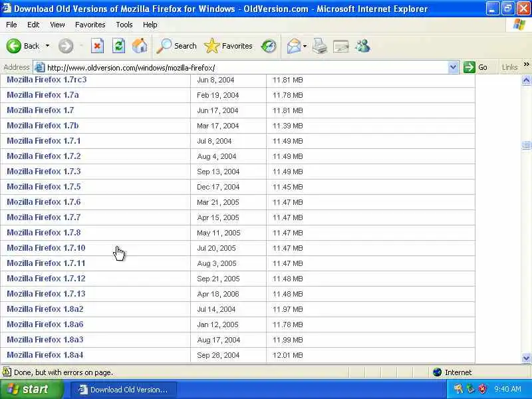The image size is (532, 399).
Task: Open Mozilla Firefox 1.7.13 link
Action: coord(46,293)
